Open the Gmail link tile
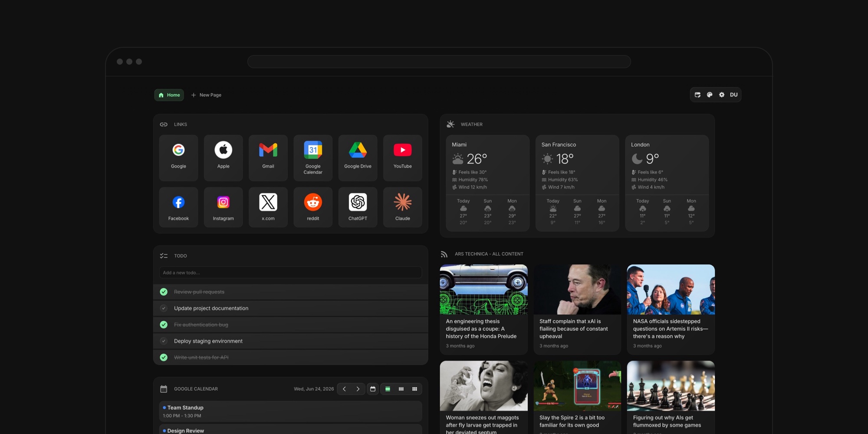Image resolution: width=868 pixels, height=434 pixels. [x=268, y=158]
